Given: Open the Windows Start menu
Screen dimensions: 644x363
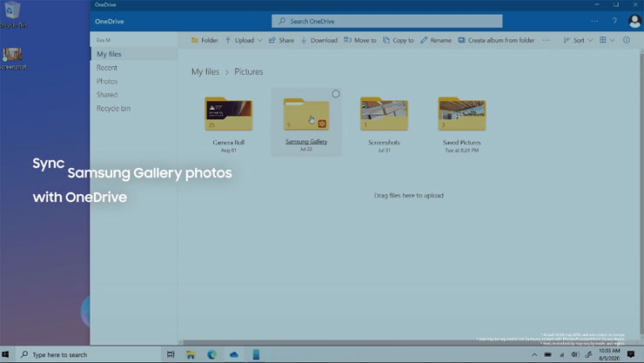Looking at the screenshot, I should coord(5,354).
